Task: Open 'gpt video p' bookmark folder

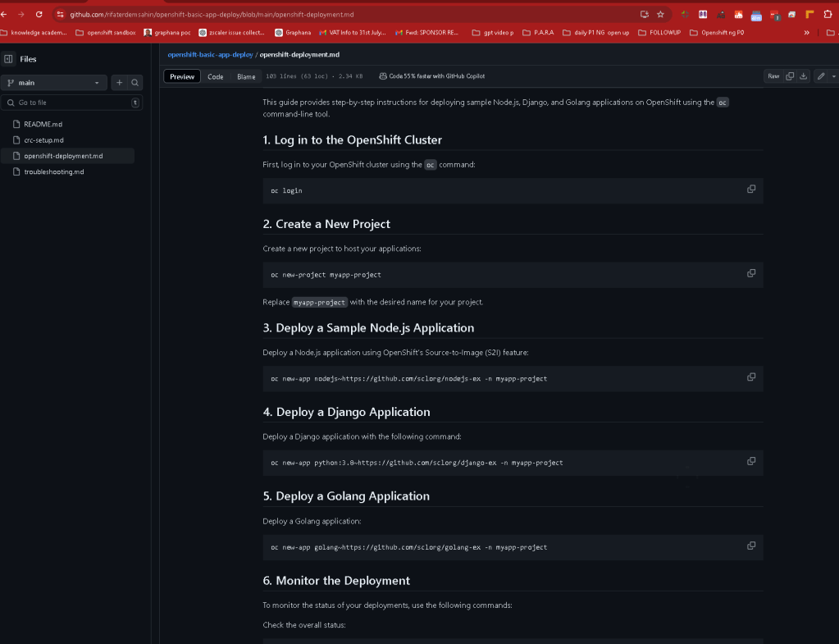Action: tap(493, 33)
